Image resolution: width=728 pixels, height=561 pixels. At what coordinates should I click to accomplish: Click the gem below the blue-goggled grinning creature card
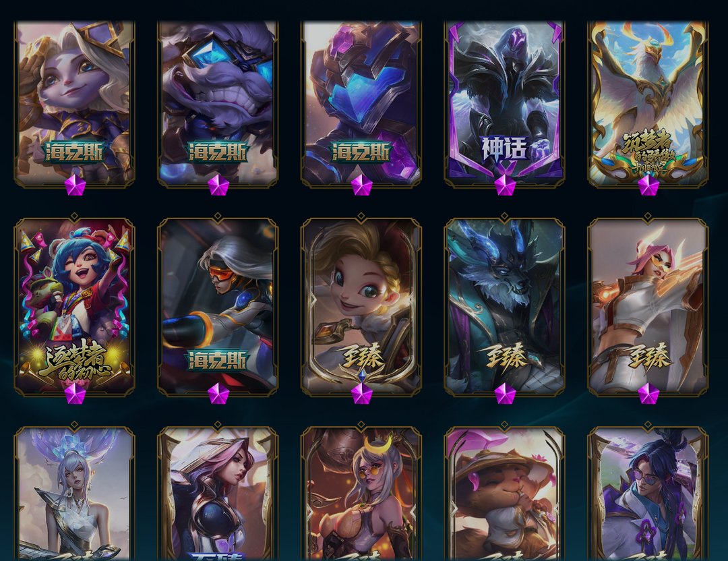(x=218, y=185)
